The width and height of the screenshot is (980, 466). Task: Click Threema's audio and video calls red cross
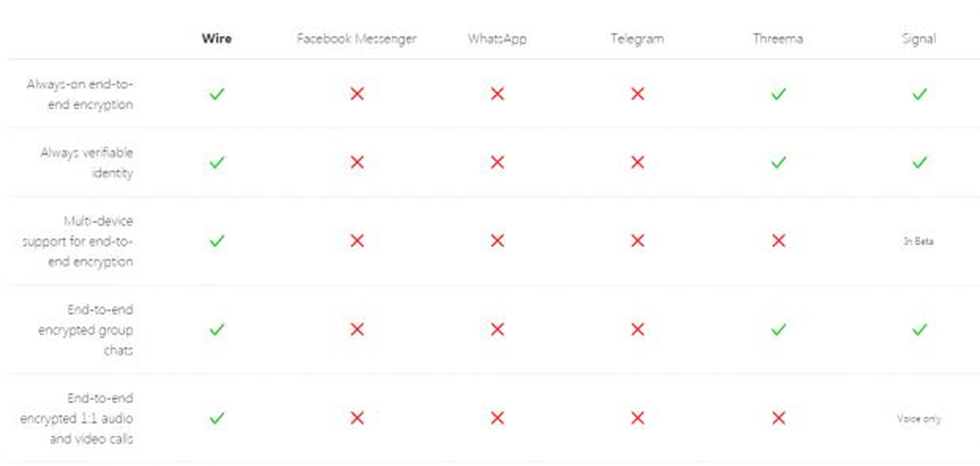coord(778,418)
